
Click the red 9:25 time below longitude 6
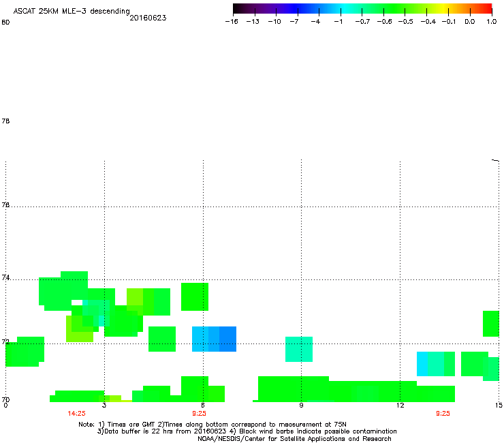199,414
